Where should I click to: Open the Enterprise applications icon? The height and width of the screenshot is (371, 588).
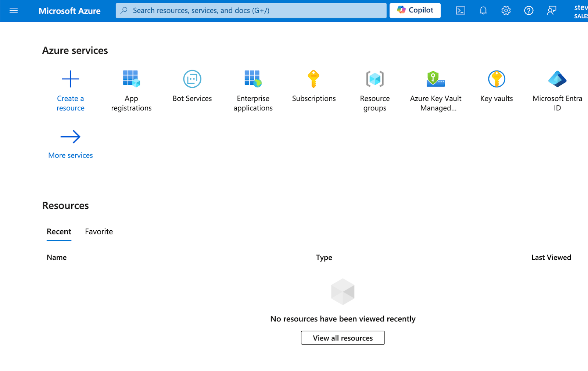253,79
